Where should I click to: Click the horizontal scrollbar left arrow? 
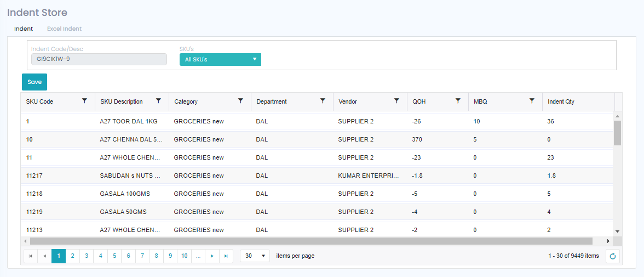[x=25, y=241]
